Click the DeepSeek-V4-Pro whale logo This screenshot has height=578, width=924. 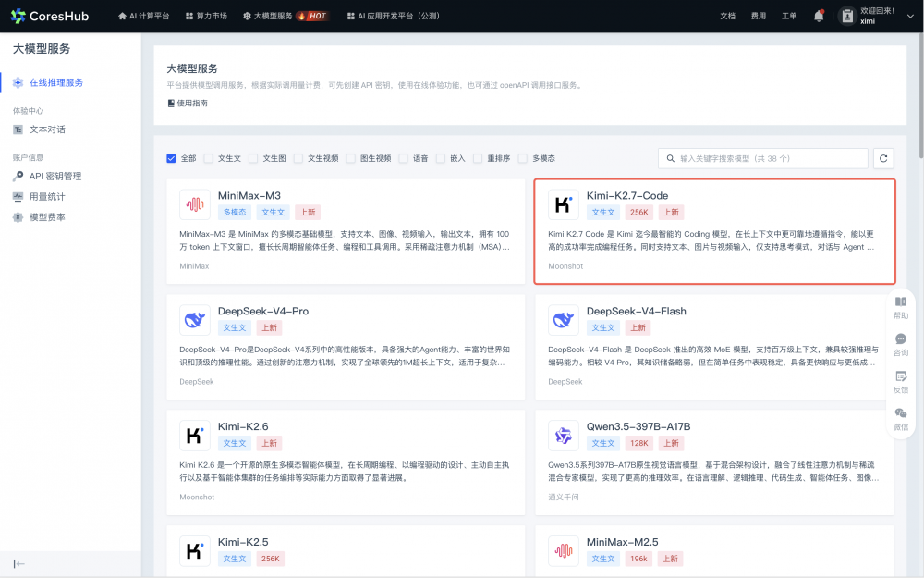195,320
